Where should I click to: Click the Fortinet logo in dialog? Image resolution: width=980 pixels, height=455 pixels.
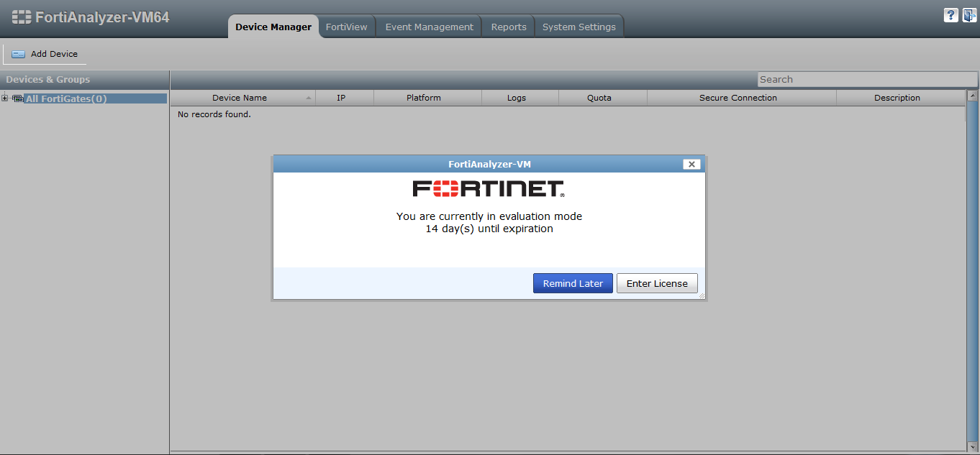click(x=489, y=189)
